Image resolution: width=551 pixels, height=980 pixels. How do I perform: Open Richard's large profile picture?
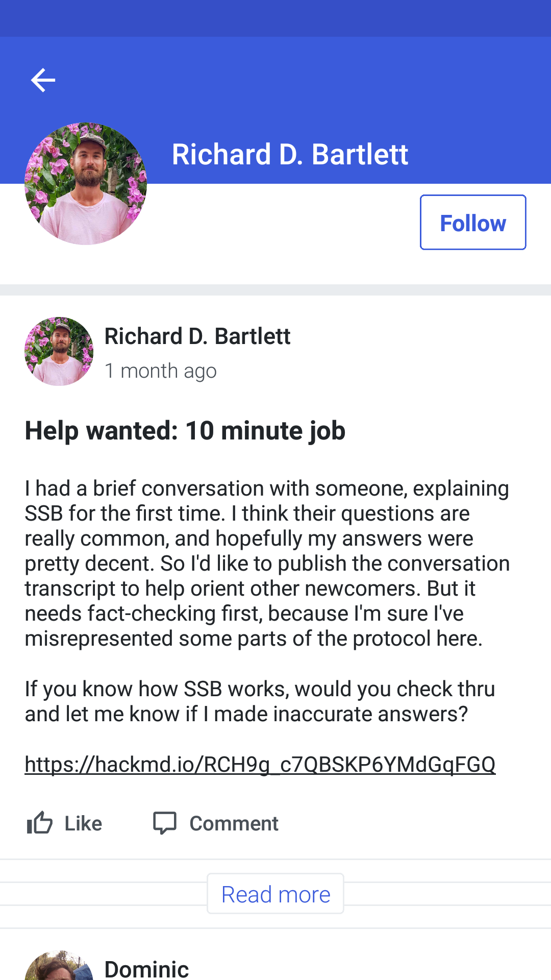point(86,184)
